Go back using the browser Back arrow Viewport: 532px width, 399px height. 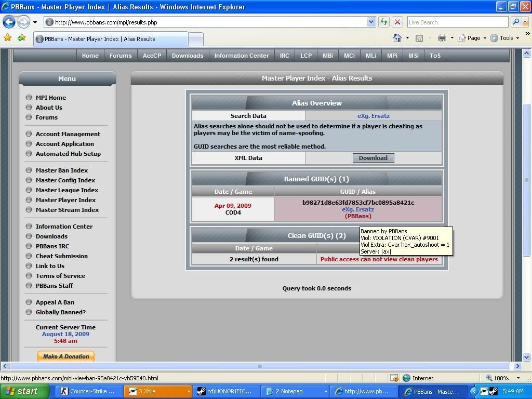coord(9,22)
